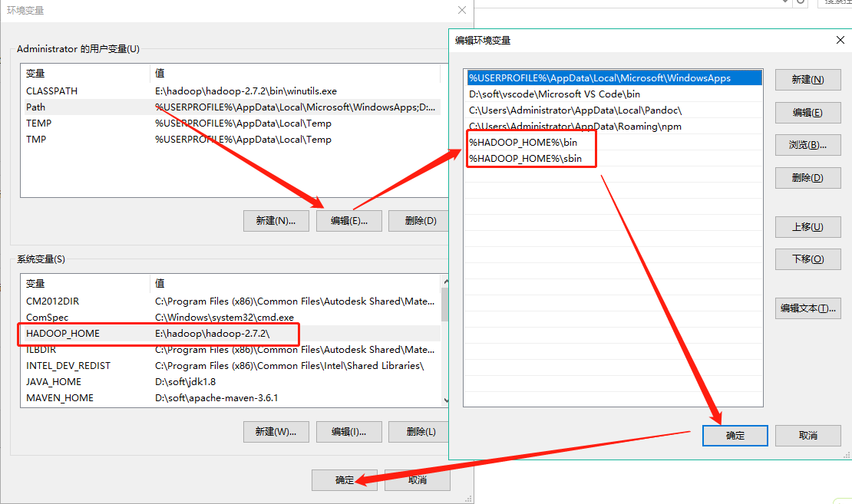Screen dimensions: 852x504
Task: Click 确定 in the 环境变量 window
Action: pyautogui.click(x=345, y=480)
